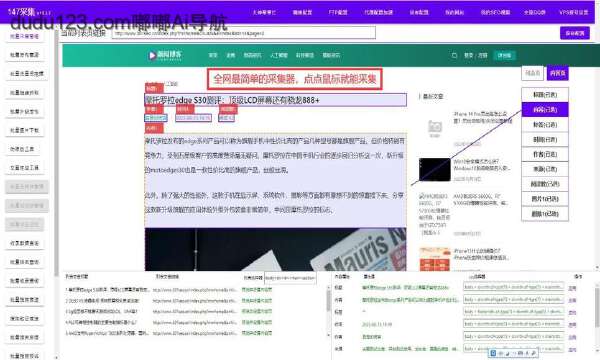Viewport: 600px width, 360px height.
Task: Select the highlighted 内容(已选) field entry
Action: coord(545,110)
